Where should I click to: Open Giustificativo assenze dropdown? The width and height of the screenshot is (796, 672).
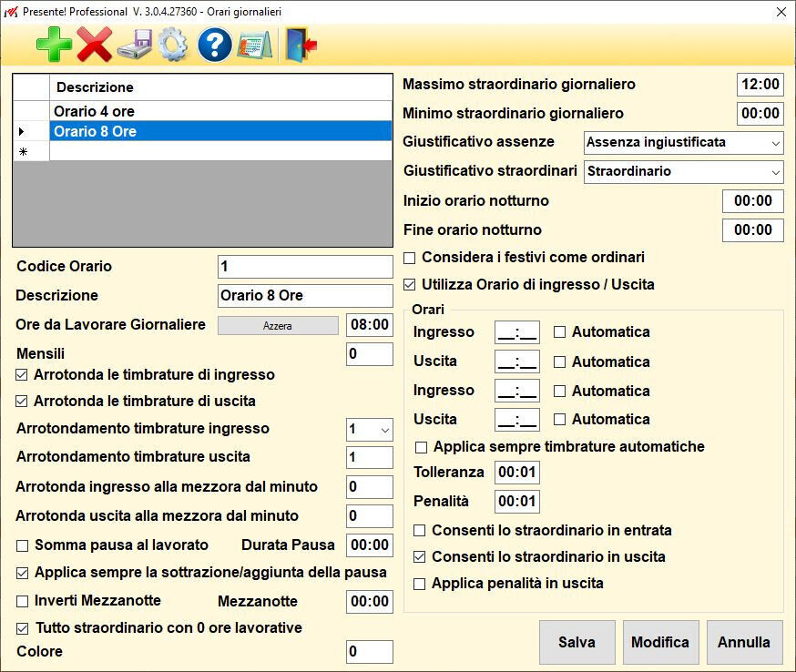click(x=683, y=143)
